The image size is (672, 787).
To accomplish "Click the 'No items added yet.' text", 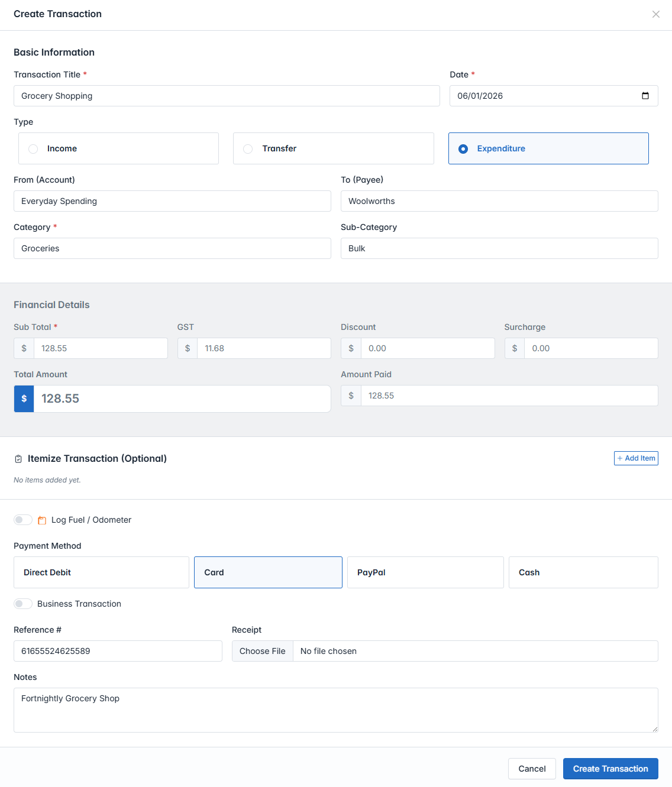I will click(x=47, y=480).
